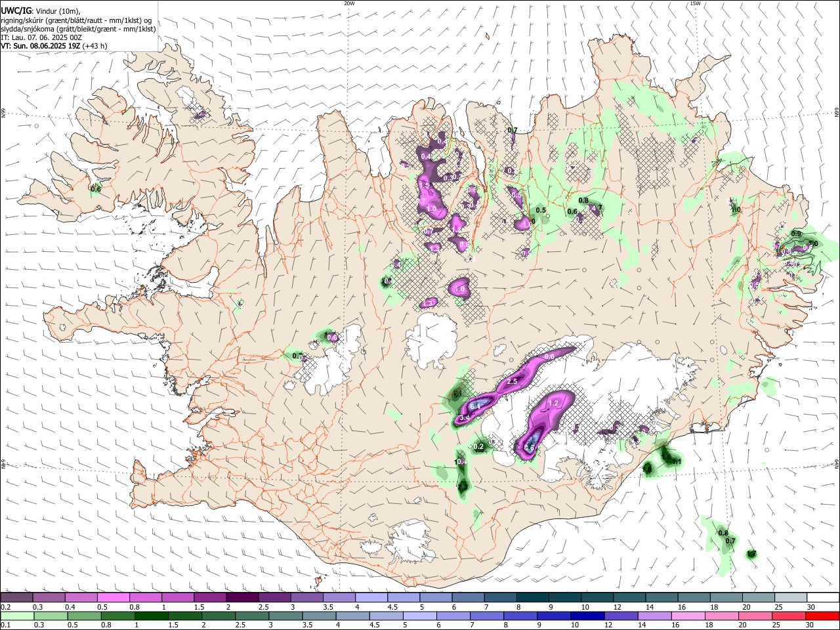
Task: Select the bright red 30 rain legend swatch
Action: pyautogui.click(x=823, y=616)
